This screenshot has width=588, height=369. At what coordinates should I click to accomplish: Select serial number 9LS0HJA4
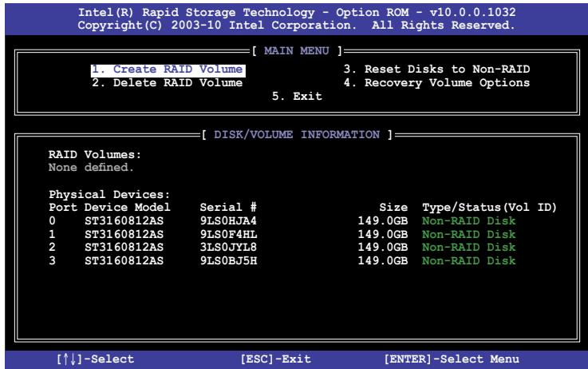[228, 220]
